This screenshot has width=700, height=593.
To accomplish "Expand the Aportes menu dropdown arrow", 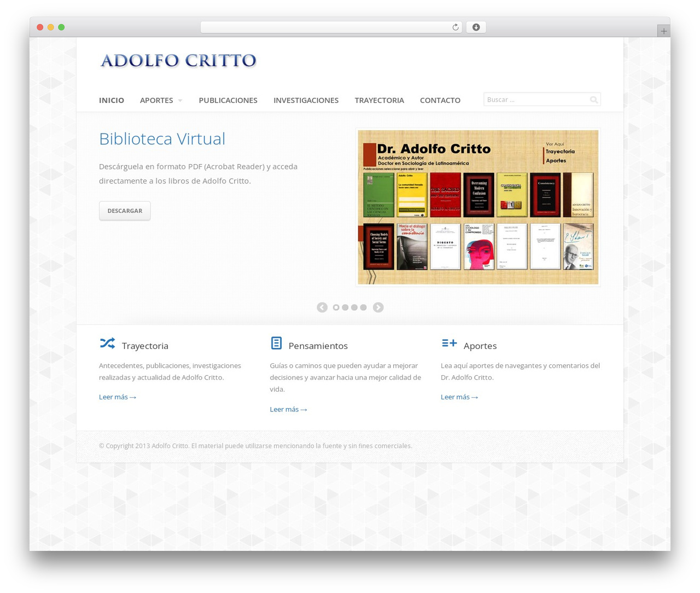I will click(x=180, y=101).
